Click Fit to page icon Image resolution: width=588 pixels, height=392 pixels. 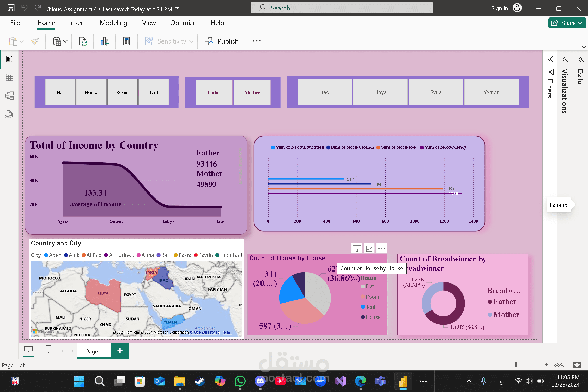point(577,365)
